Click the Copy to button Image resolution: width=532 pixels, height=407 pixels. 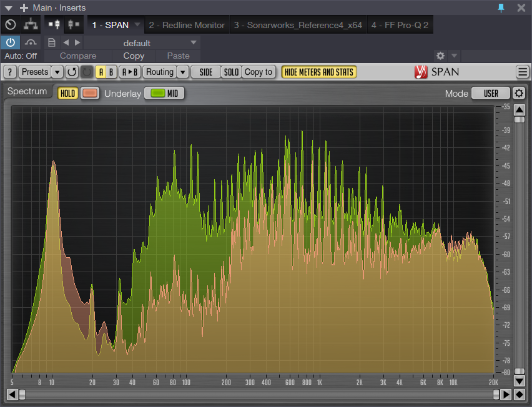click(259, 72)
